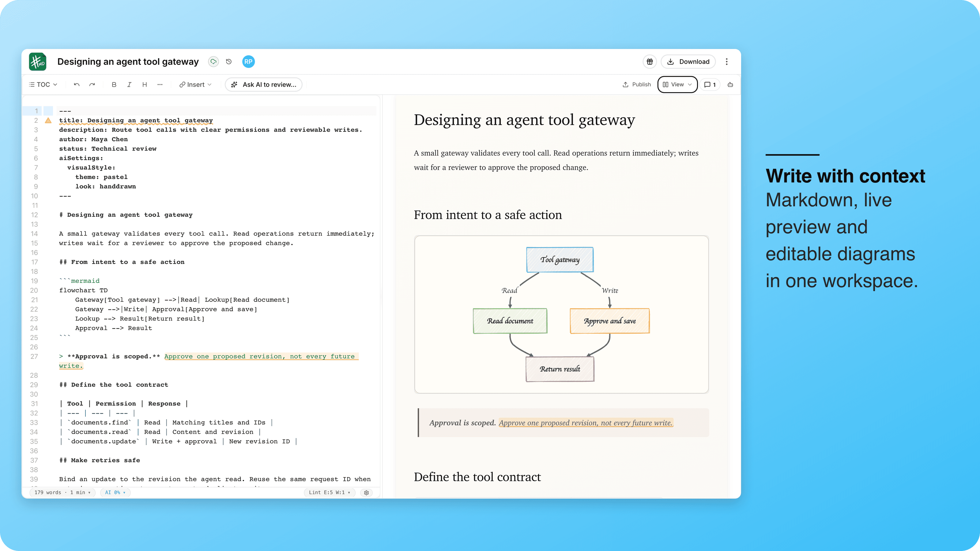Click 'Lookup --> Result[Return result]' code line
The width and height of the screenshot is (980, 551).
point(140,319)
